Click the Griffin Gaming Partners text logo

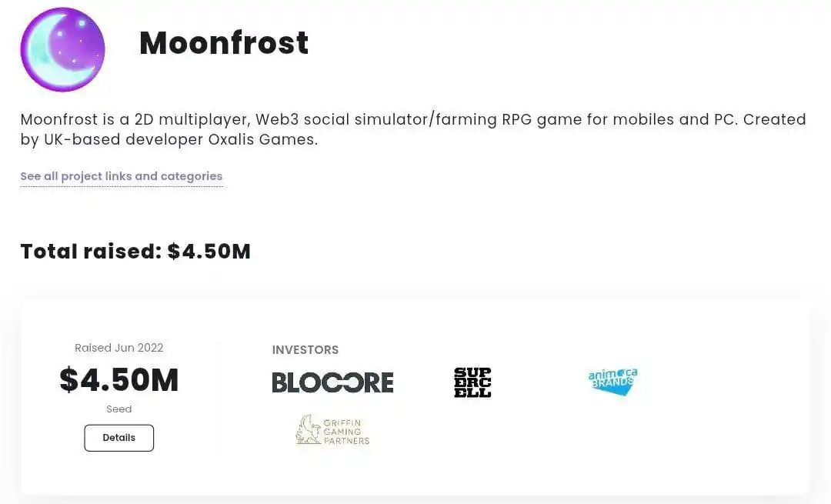[x=346, y=432]
